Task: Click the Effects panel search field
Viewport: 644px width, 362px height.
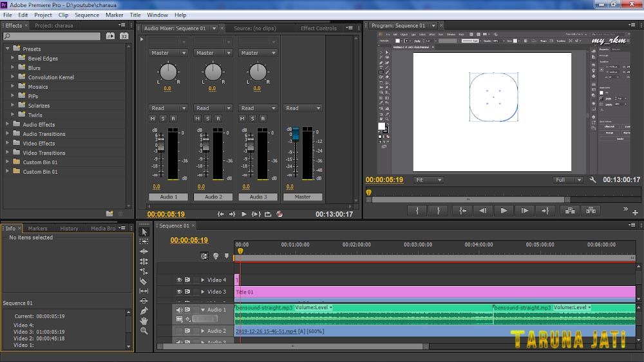Action: pos(52,36)
